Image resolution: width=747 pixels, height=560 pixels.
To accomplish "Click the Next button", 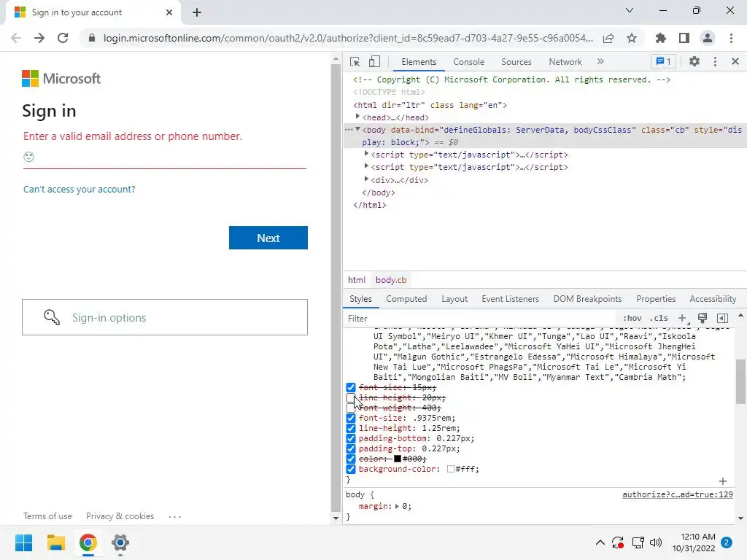I will [268, 238].
